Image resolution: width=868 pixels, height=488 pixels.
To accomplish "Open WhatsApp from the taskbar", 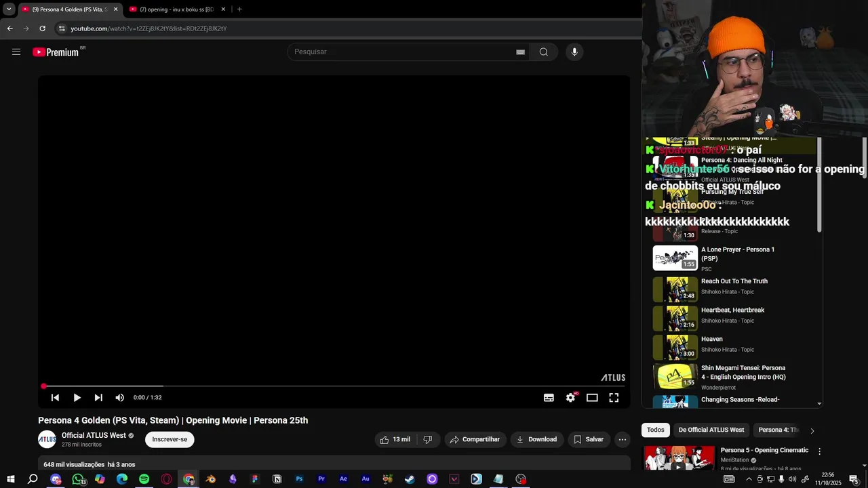I will pos(78,479).
